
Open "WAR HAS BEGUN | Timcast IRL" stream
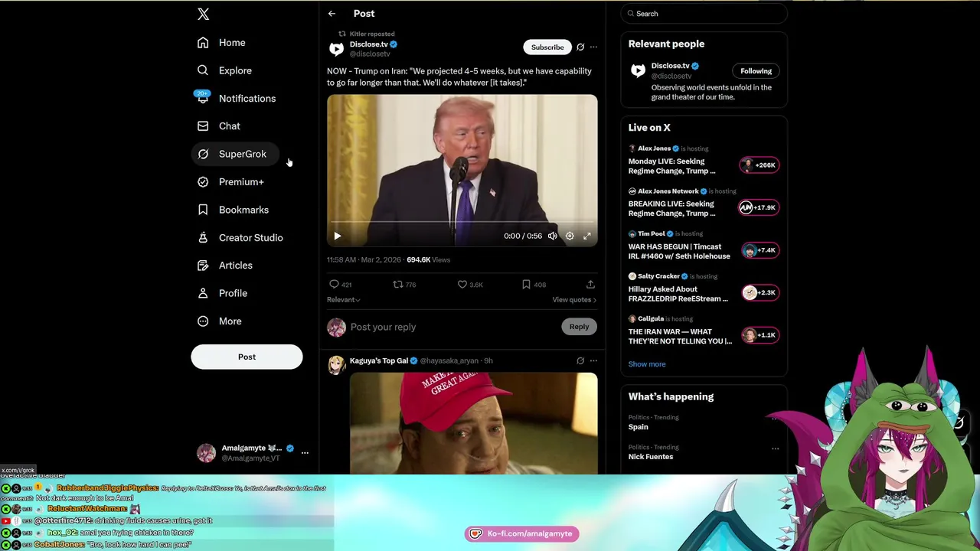coord(679,251)
